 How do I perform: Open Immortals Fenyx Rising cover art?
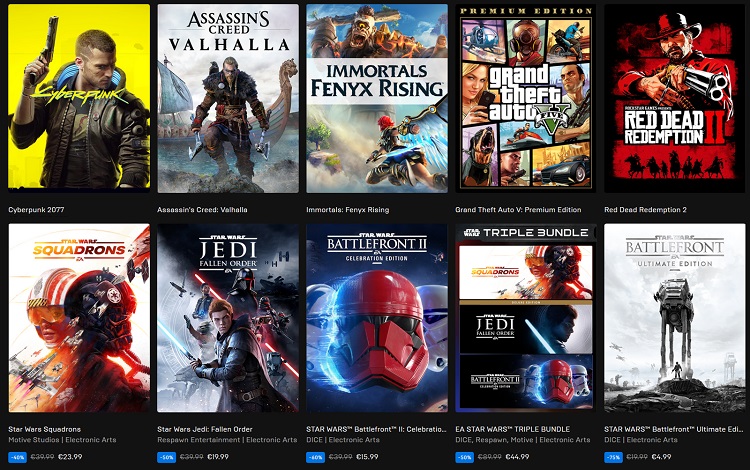pyautogui.click(x=377, y=98)
